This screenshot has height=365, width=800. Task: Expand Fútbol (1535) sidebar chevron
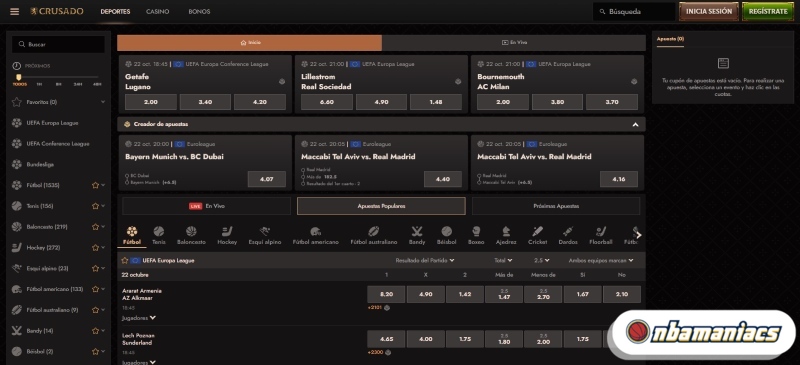click(x=104, y=185)
